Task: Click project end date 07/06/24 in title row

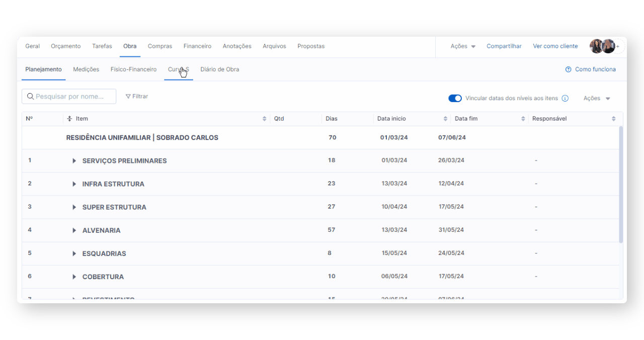Action: click(452, 137)
